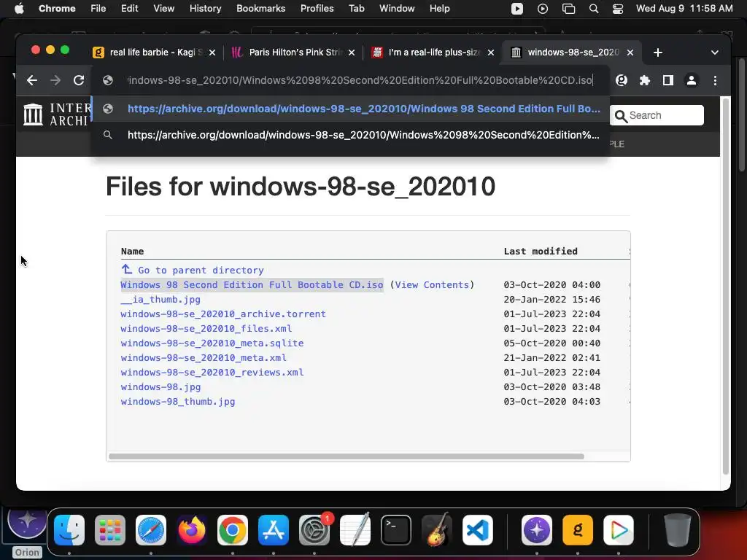Screen dimensions: 747x560
Task: Click the screen mirroring menu bar icon
Action: click(x=568, y=9)
